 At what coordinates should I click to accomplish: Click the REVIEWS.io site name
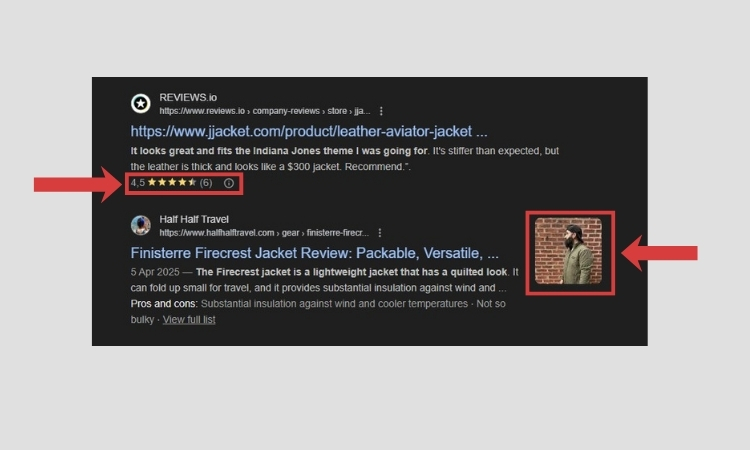pyautogui.click(x=188, y=98)
